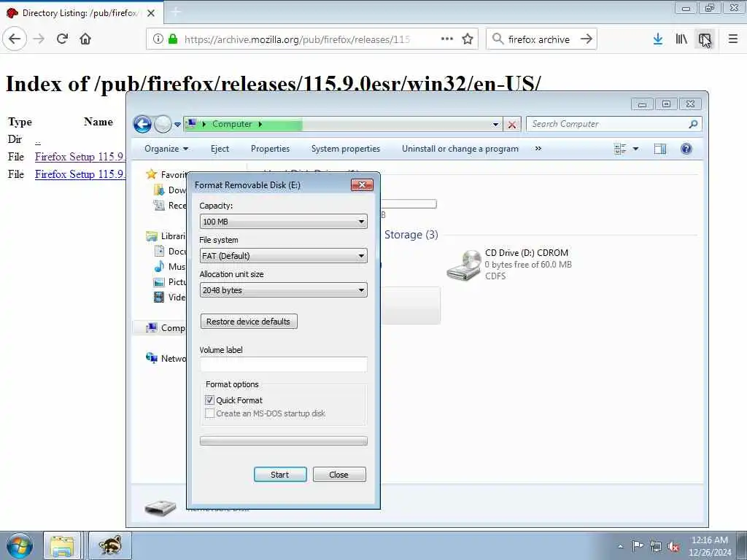747x560 pixels.
Task: Open the Windows Start menu
Action: (x=20, y=545)
